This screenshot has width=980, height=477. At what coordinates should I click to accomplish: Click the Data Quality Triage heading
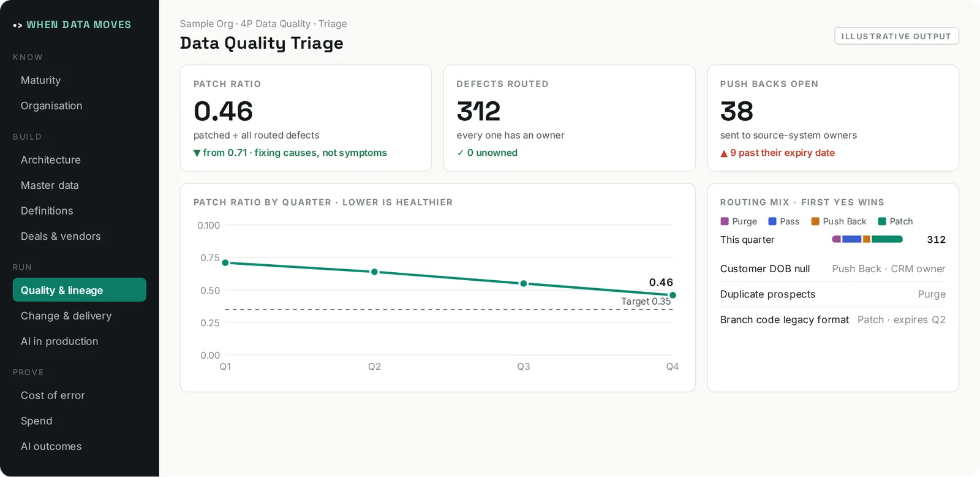pyautogui.click(x=262, y=44)
